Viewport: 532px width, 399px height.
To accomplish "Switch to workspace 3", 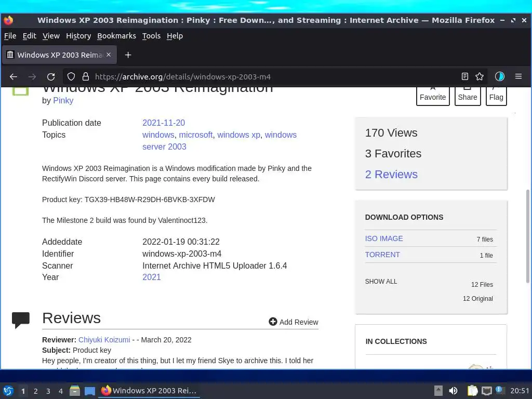I will 48,391.
